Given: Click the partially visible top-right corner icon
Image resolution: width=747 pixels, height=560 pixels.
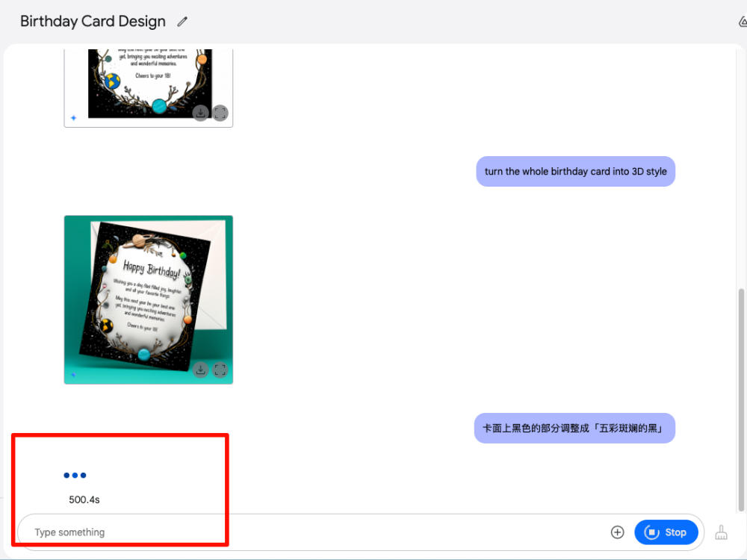Looking at the screenshot, I should [x=743, y=22].
